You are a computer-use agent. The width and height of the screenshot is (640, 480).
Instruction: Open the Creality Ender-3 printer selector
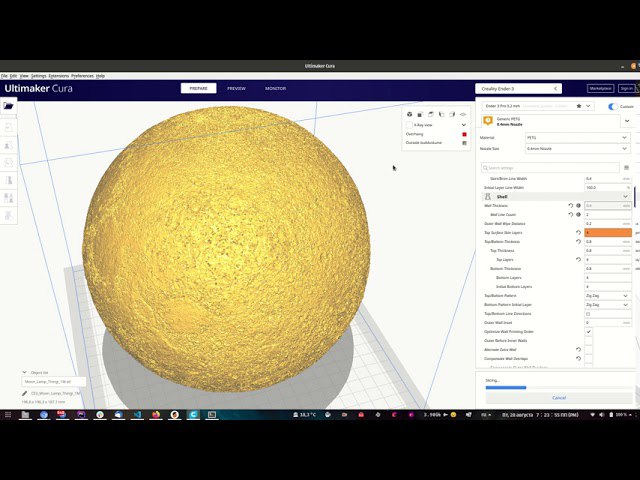pyautogui.click(x=518, y=89)
